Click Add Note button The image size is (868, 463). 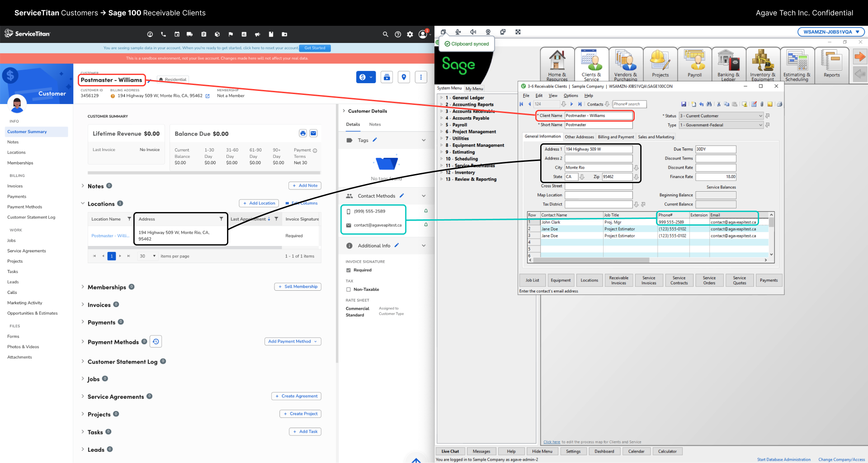[x=305, y=185]
